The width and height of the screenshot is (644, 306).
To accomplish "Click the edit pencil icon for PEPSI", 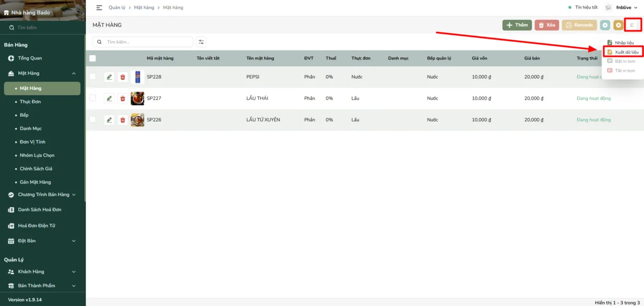I will pos(109,77).
